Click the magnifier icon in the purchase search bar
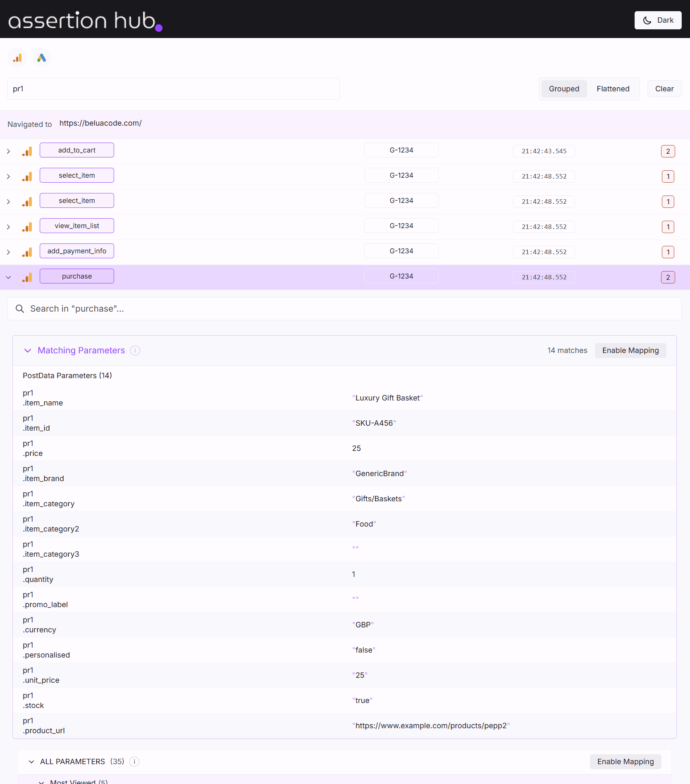The width and height of the screenshot is (690, 784). coord(20,308)
